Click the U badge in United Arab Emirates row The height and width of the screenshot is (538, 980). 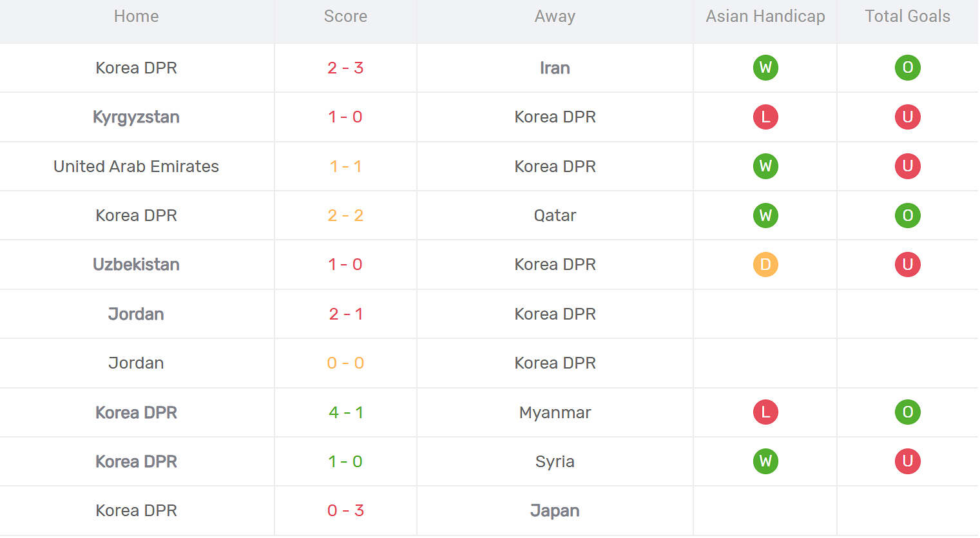(907, 166)
